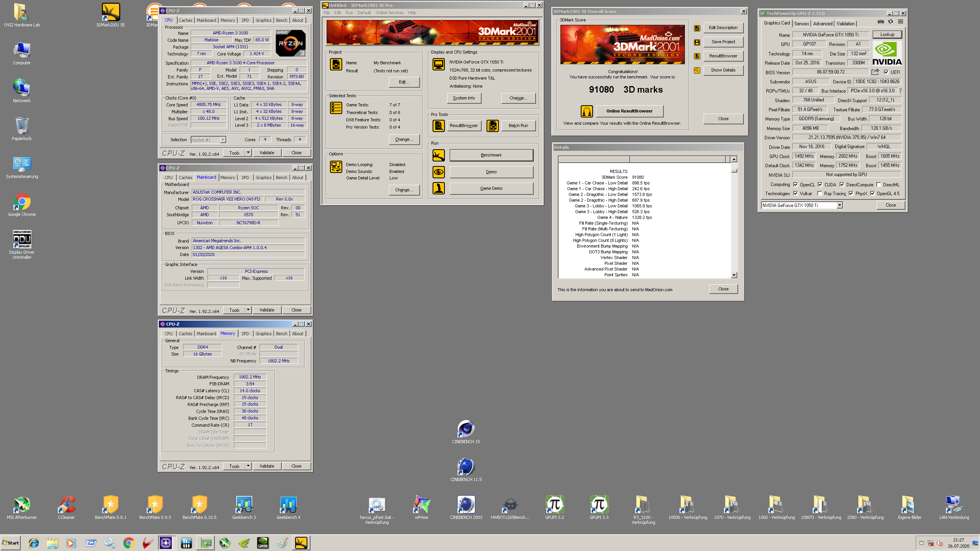This screenshot has width=980, height=551.
Task: Open the Geekbench 4 desktop icon
Action: click(x=288, y=507)
